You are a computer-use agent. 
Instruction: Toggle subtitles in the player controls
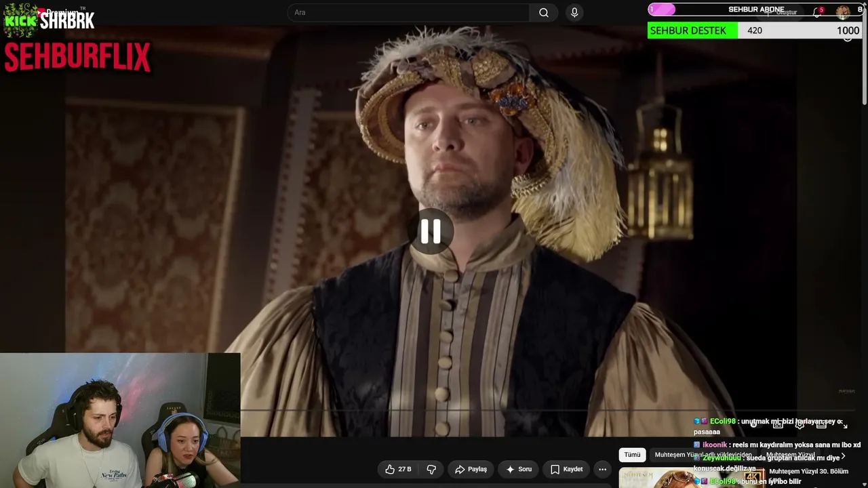[778, 424]
